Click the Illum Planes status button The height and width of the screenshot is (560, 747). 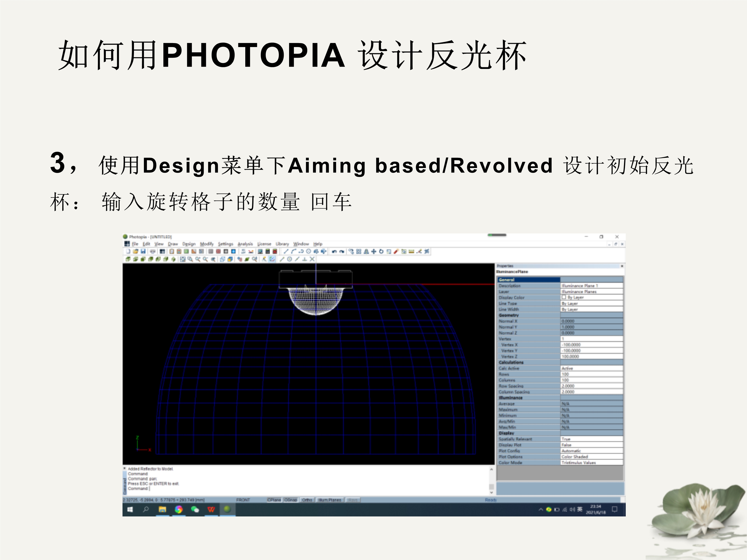click(330, 500)
